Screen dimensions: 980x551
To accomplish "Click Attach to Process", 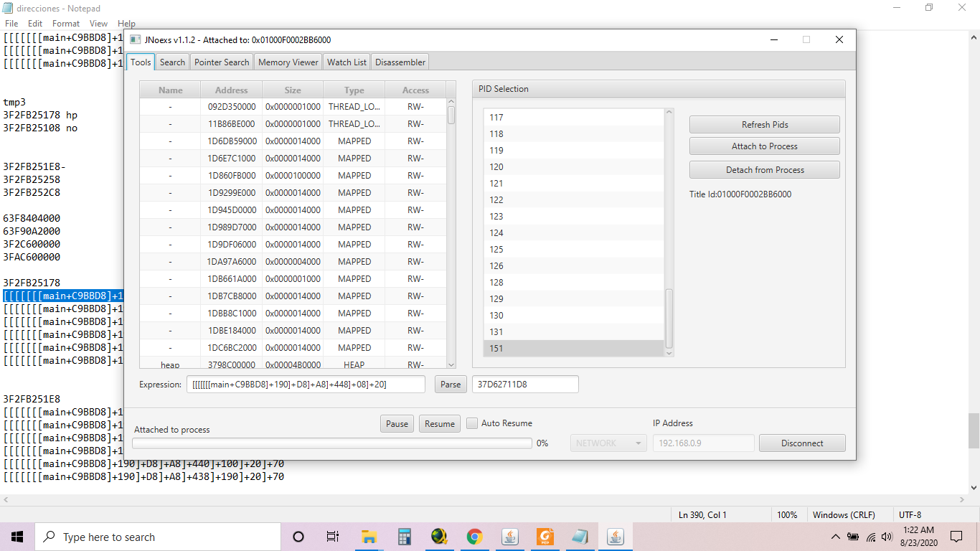I will 765,146.
